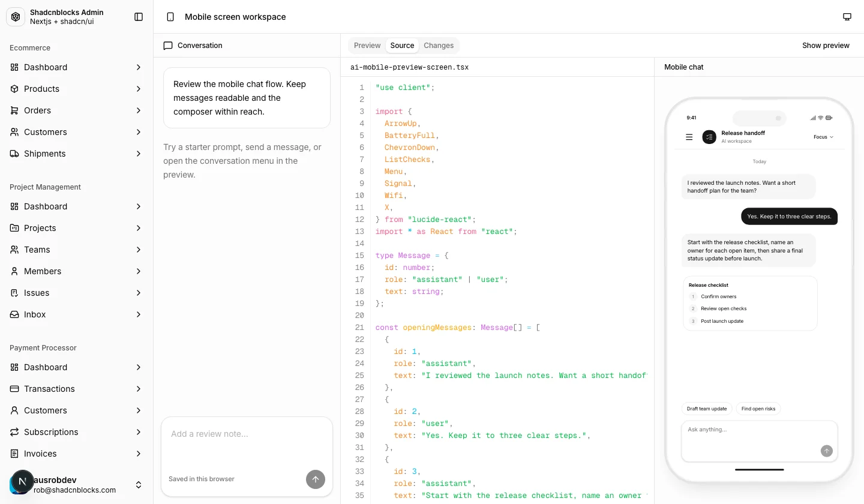Click the Projects folder icon in sidebar
Image resolution: width=864 pixels, height=504 pixels.
(x=14, y=228)
